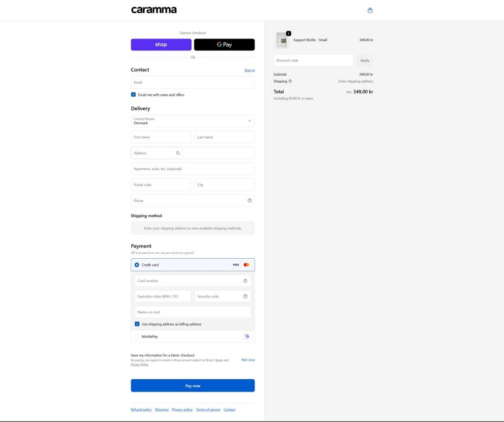Pay with Google Pay express button

coord(224,45)
